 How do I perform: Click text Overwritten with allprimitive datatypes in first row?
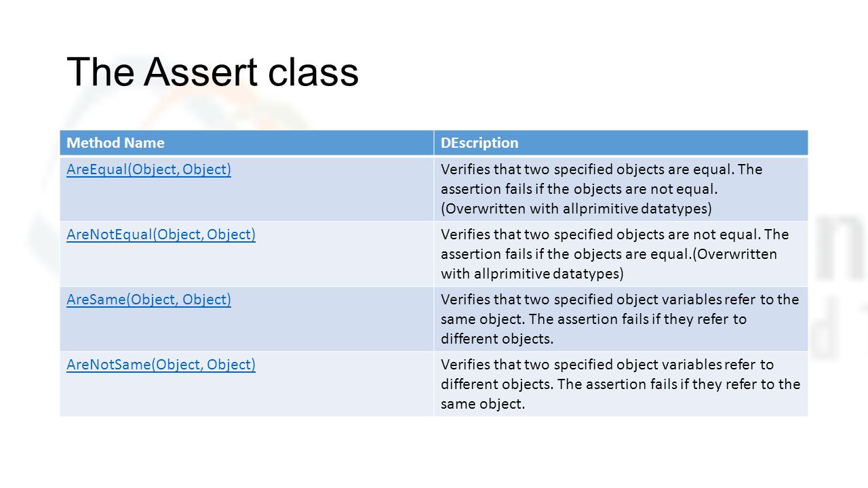576,209
